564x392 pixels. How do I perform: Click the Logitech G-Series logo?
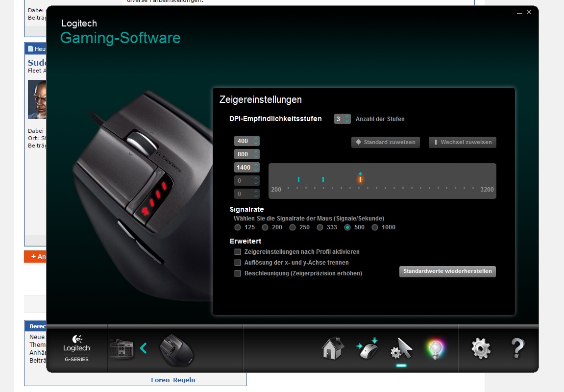[76, 348]
